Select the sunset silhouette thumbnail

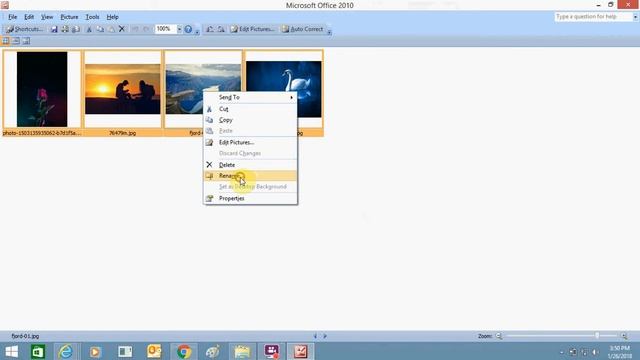click(122, 89)
